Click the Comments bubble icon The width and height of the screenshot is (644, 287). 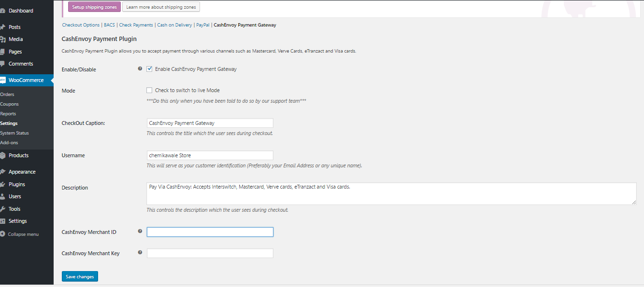tap(2, 64)
